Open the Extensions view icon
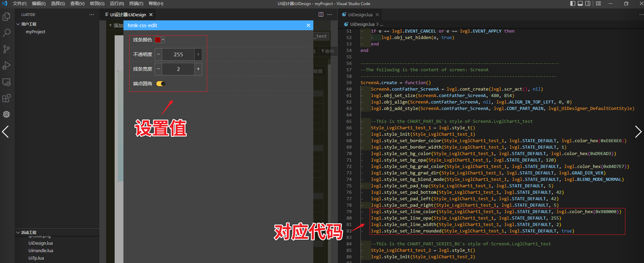 coord(6,98)
